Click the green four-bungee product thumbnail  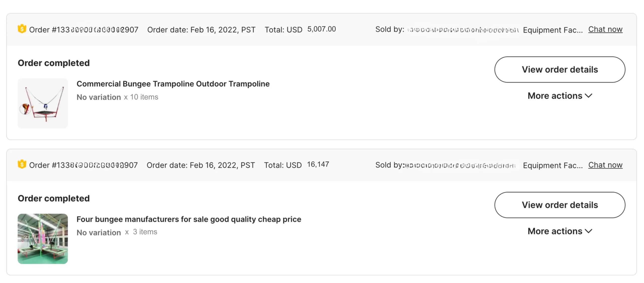pyautogui.click(x=43, y=238)
